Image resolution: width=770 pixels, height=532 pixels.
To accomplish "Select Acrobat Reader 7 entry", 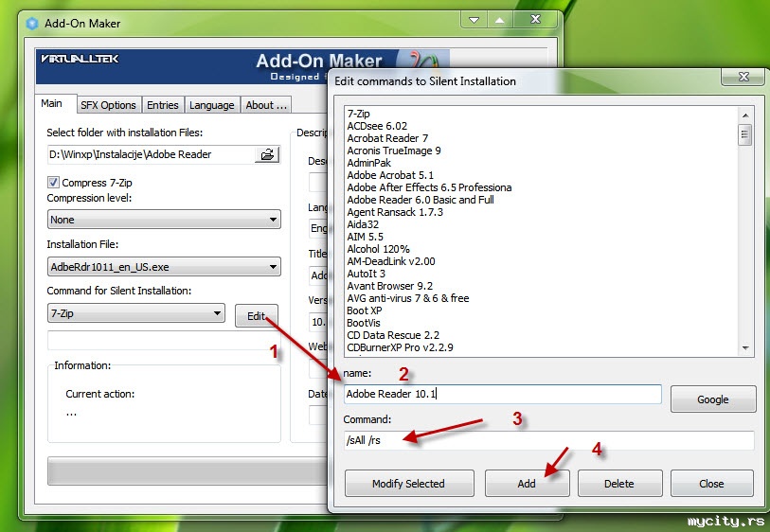I will (x=387, y=138).
